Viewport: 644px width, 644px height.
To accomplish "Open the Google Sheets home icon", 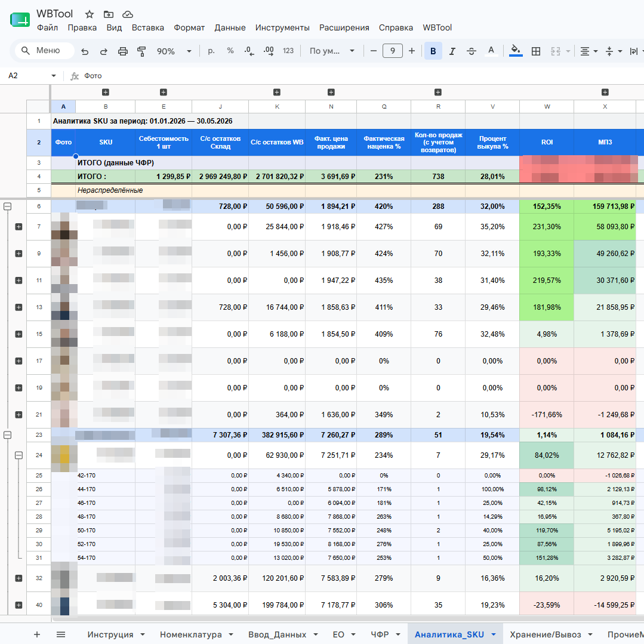I will tap(20, 20).
